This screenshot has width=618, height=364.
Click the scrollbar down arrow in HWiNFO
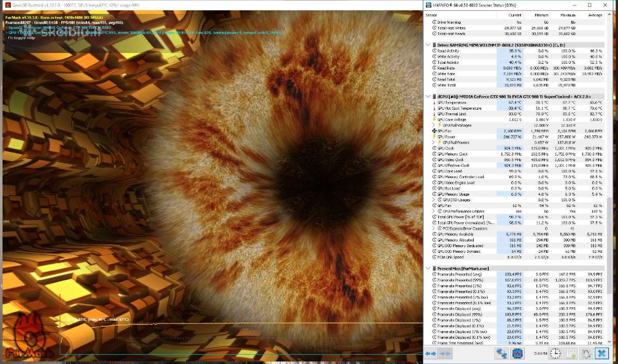point(610,341)
